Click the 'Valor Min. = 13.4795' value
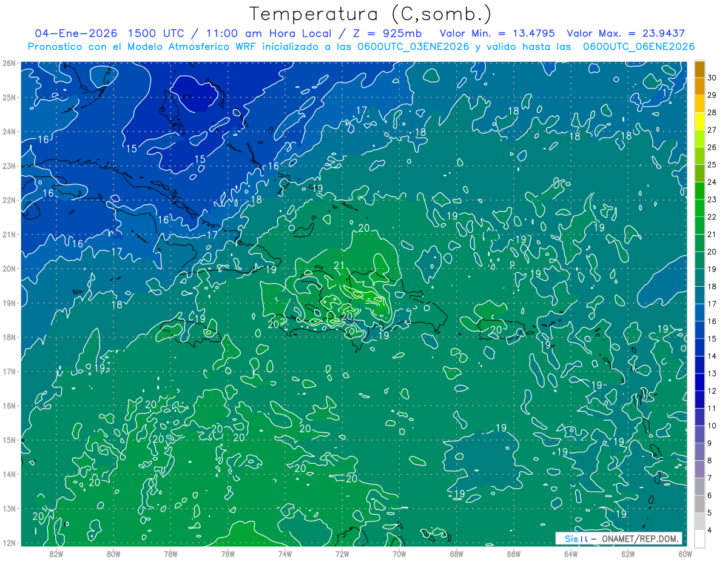This screenshot has width=728, height=562. (497, 33)
